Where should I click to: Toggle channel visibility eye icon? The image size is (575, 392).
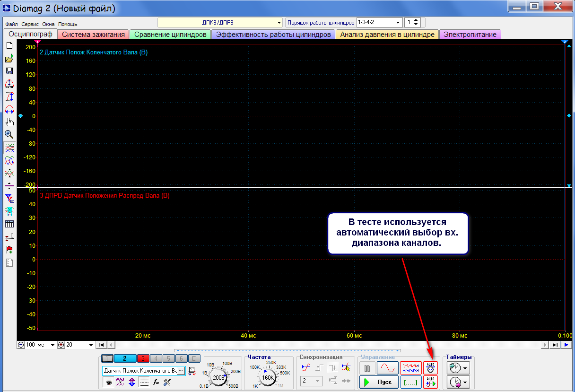pos(109,382)
